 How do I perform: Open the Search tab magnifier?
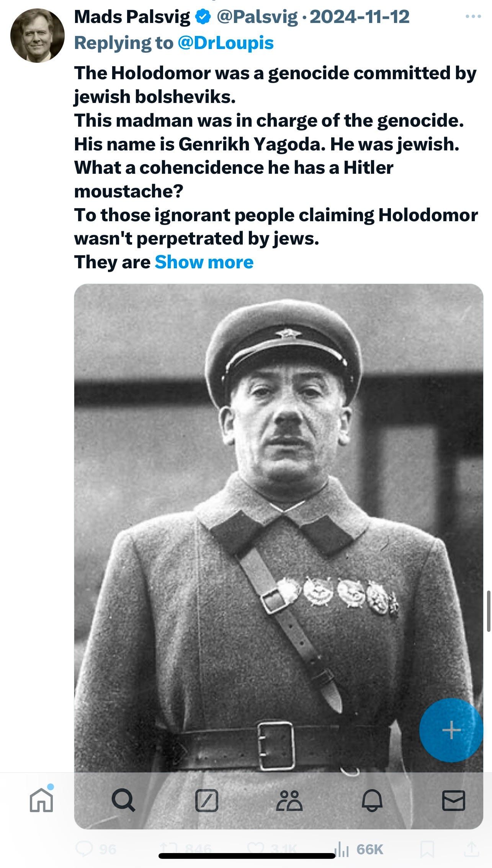tap(123, 801)
